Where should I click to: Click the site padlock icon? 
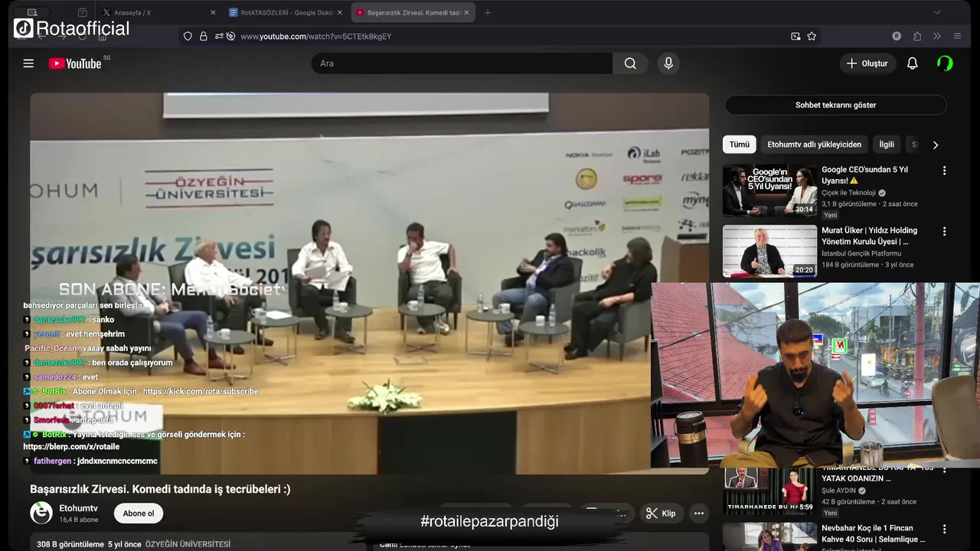pyautogui.click(x=204, y=36)
